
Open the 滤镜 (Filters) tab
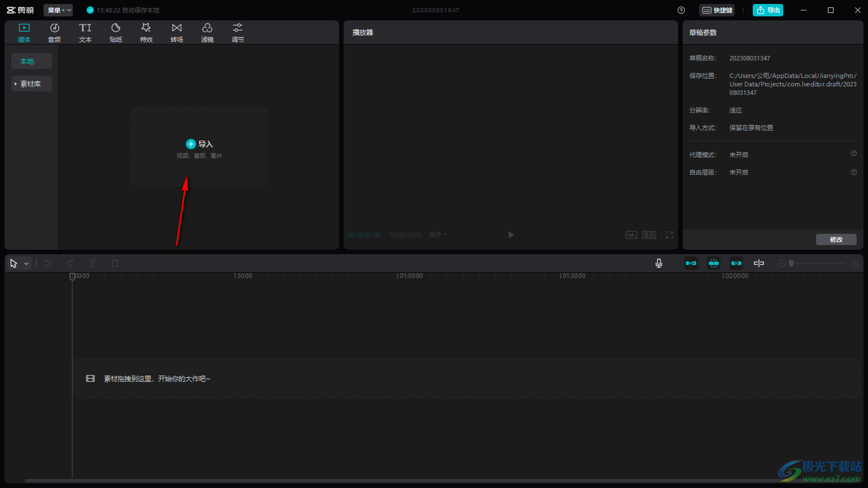pyautogui.click(x=207, y=33)
